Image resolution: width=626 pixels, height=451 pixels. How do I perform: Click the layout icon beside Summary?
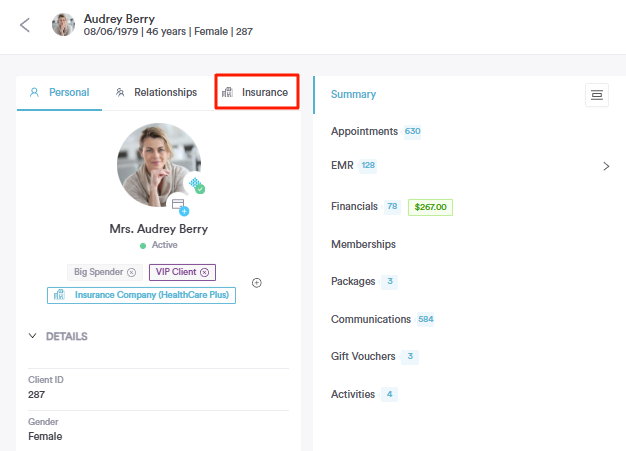(597, 94)
